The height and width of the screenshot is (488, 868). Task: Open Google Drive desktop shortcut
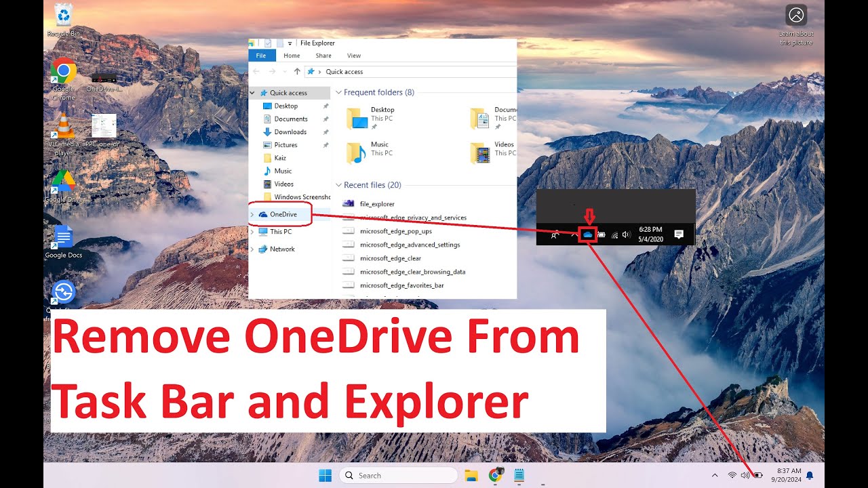pos(64,186)
